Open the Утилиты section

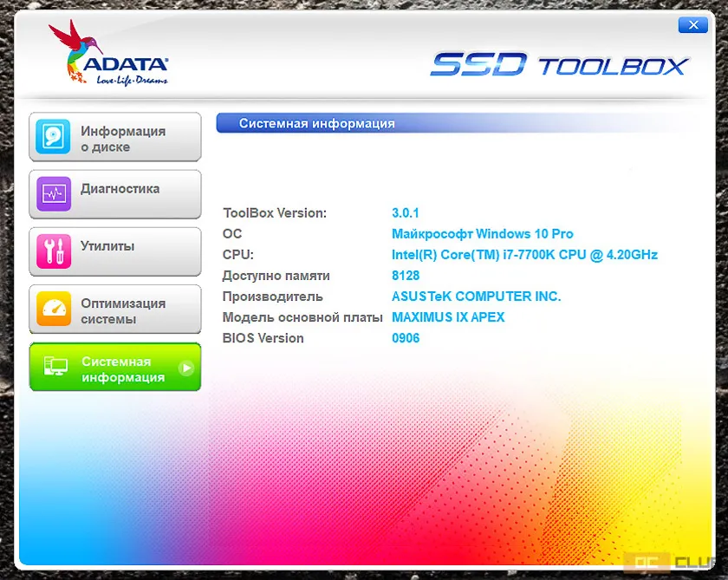tap(115, 251)
